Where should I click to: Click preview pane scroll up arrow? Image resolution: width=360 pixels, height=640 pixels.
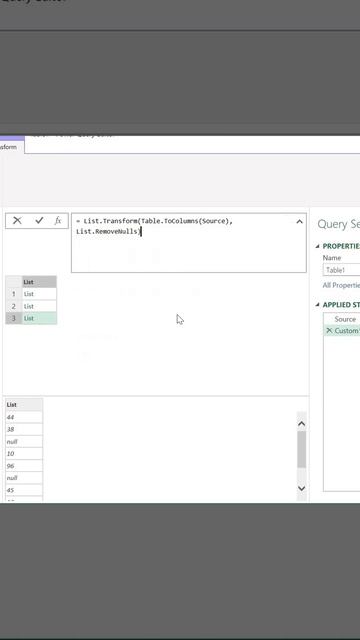click(x=302, y=424)
